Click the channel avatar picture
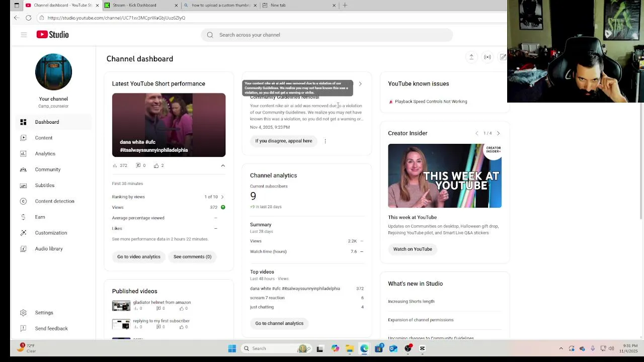The height and width of the screenshot is (362, 644). coord(53,72)
